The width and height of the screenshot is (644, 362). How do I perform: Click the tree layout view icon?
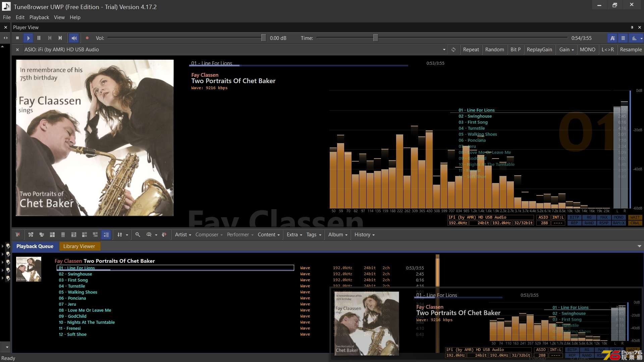coord(42,235)
